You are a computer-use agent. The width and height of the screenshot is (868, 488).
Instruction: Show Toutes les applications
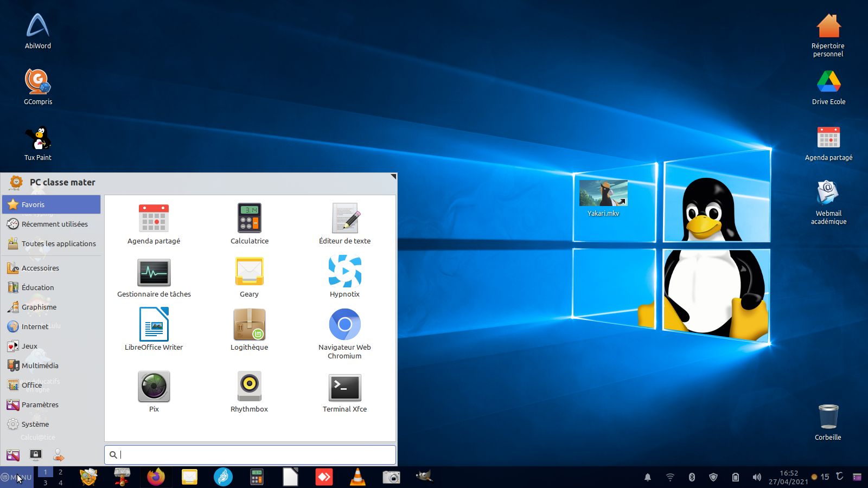coord(52,243)
